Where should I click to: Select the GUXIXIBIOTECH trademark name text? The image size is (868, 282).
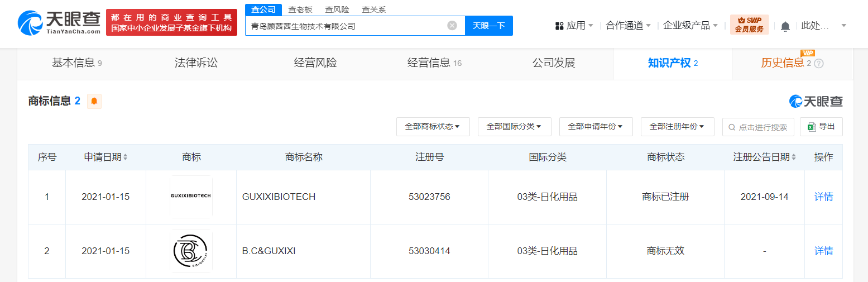pos(279,197)
